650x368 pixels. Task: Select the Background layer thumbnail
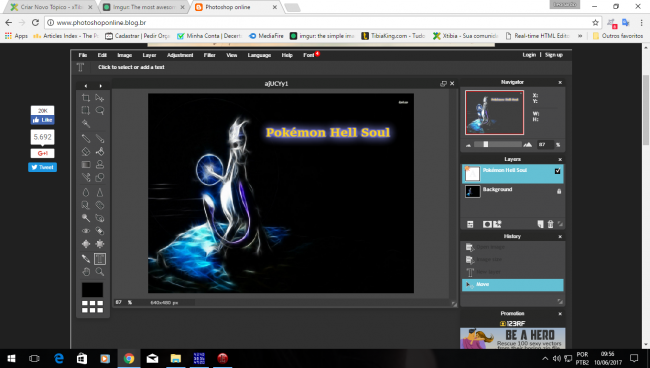click(472, 191)
